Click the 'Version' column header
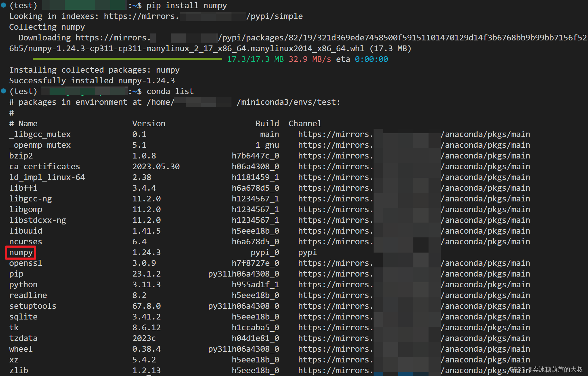The height and width of the screenshot is (376, 588). point(149,124)
